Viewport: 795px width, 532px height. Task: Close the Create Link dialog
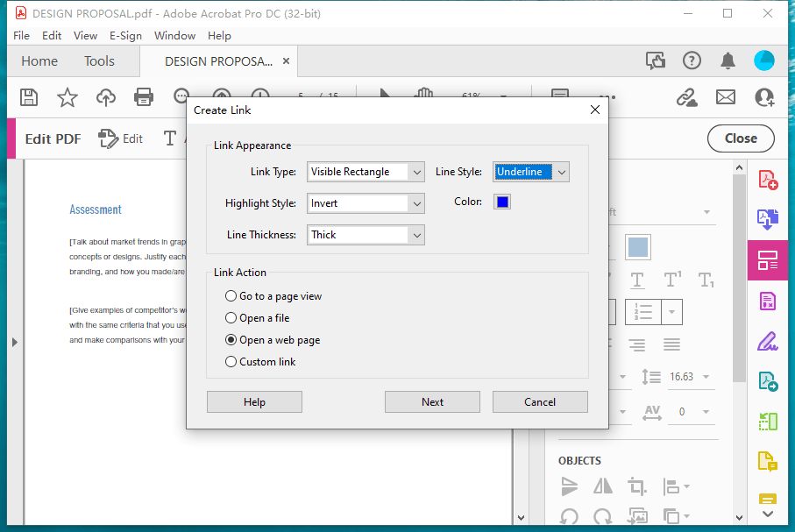(x=595, y=110)
